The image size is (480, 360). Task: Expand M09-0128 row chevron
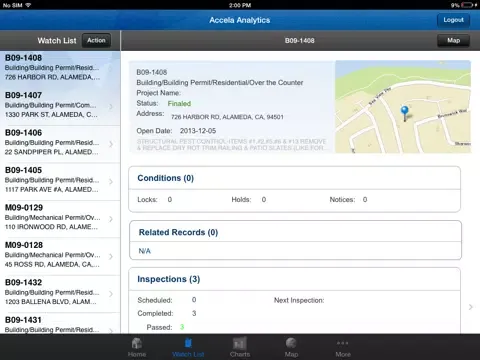[x=111, y=256]
